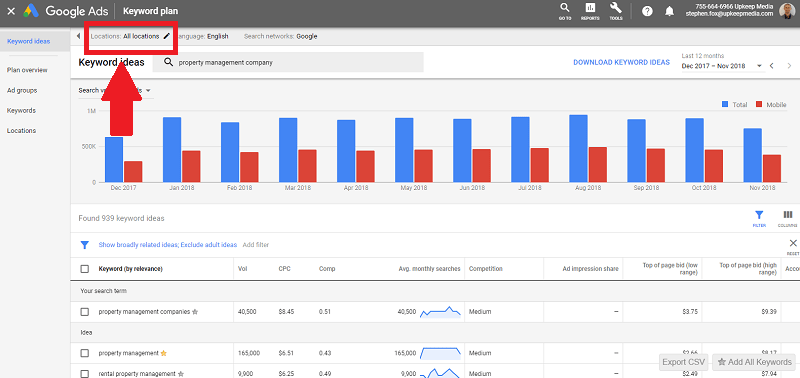The width and height of the screenshot is (800, 378).
Task: Open the Go To search icon
Action: click(x=564, y=10)
